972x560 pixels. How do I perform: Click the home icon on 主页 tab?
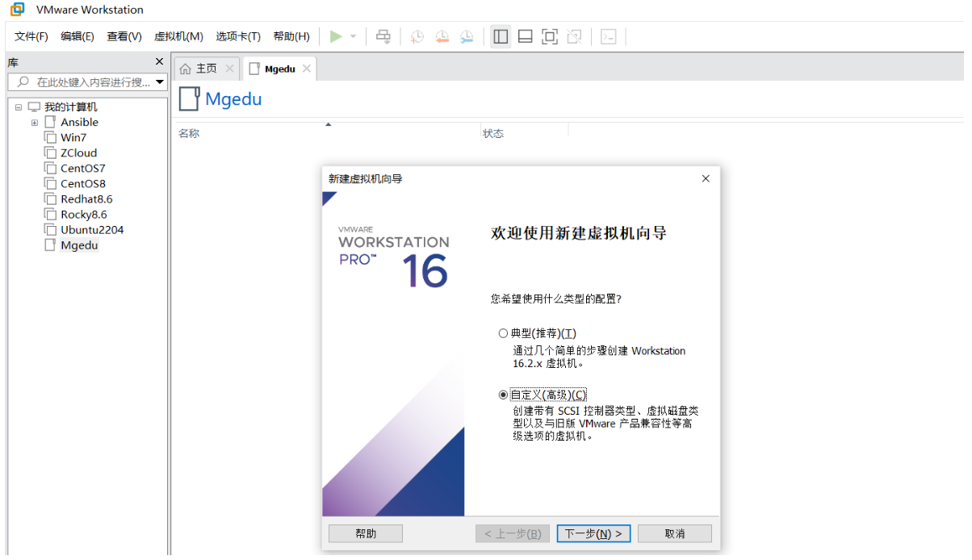186,69
